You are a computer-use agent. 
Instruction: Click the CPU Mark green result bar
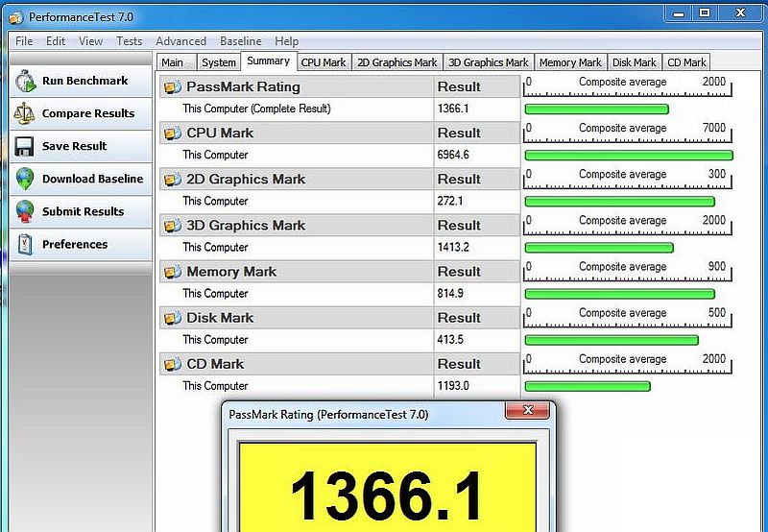629,156
